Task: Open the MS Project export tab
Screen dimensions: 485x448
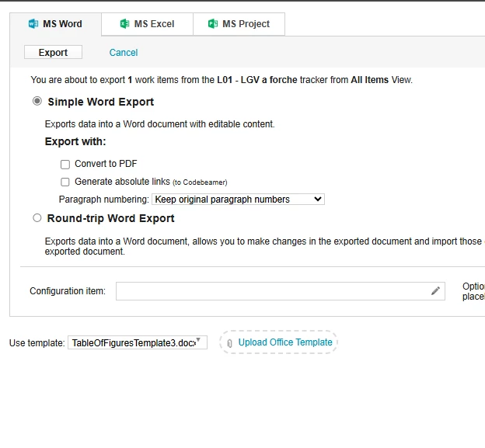Action: [239, 24]
